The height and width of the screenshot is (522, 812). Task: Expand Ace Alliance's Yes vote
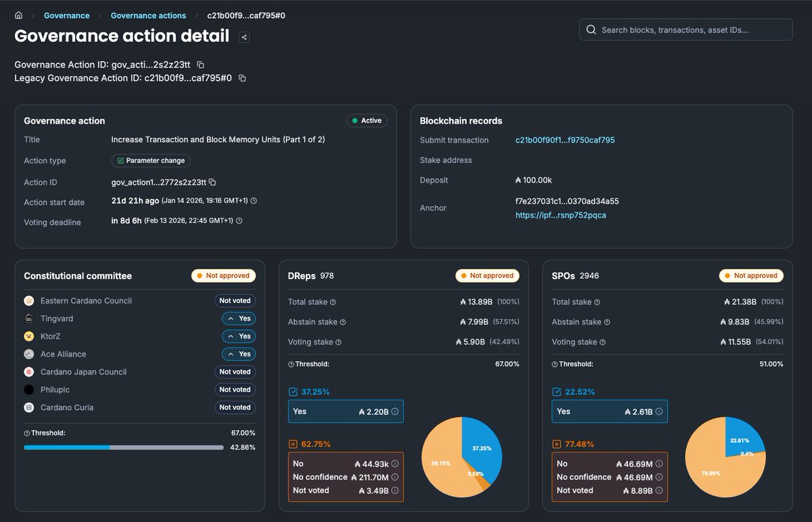click(x=238, y=354)
